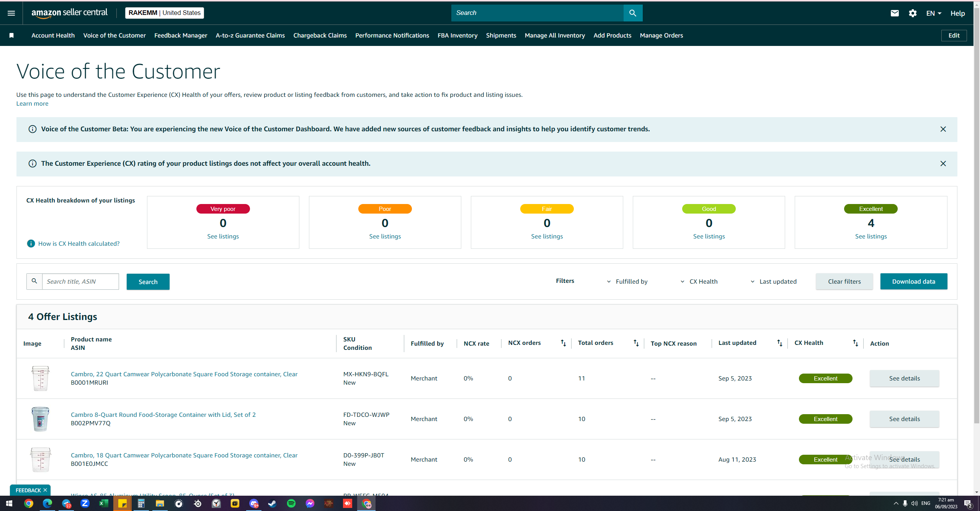Open the hamburger navigation menu
The image size is (980, 511).
(x=11, y=13)
